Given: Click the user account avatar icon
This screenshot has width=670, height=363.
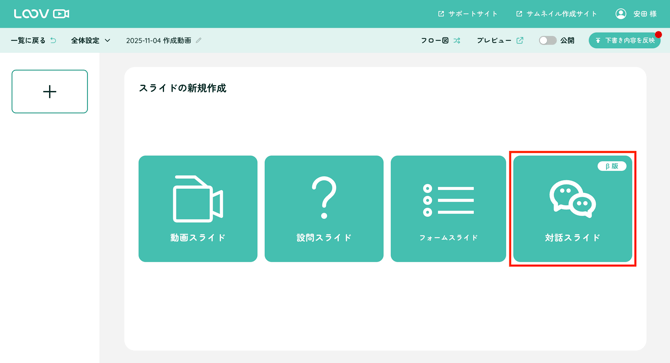Looking at the screenshot, I should (x=621, y=14).
